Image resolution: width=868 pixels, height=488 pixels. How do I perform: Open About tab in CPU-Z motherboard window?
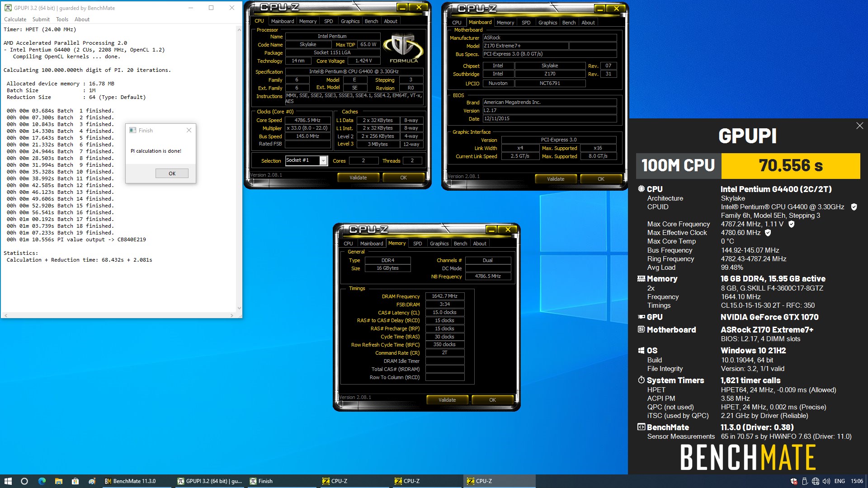(x=588, y=23)
